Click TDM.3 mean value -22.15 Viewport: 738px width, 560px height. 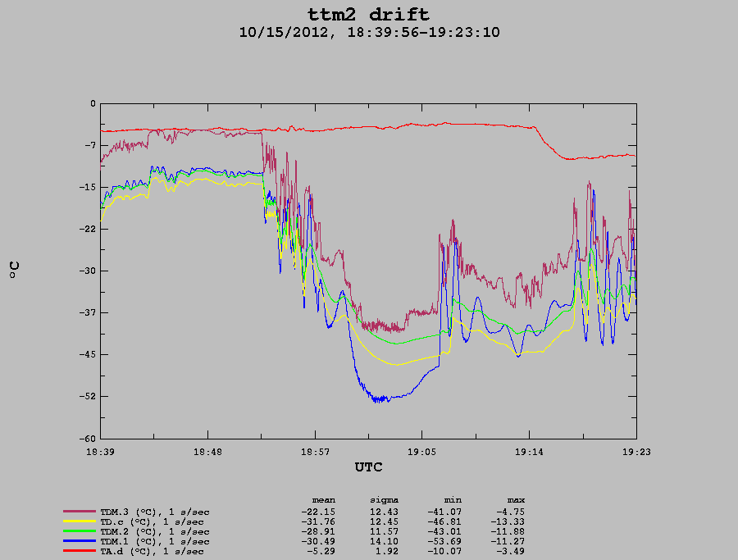[318, 512]
